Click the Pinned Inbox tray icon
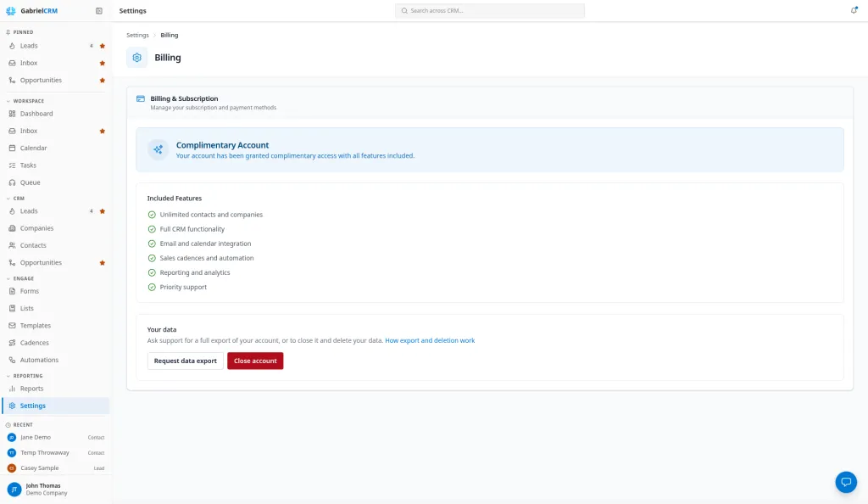Image resolution: width=868 pixels, height=504 pixels. coord(12,63)
